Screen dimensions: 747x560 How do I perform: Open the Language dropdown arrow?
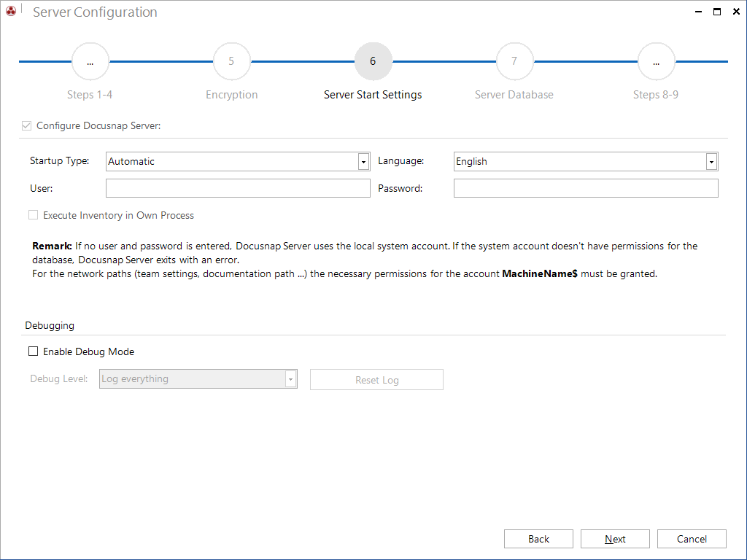(711, 161)
